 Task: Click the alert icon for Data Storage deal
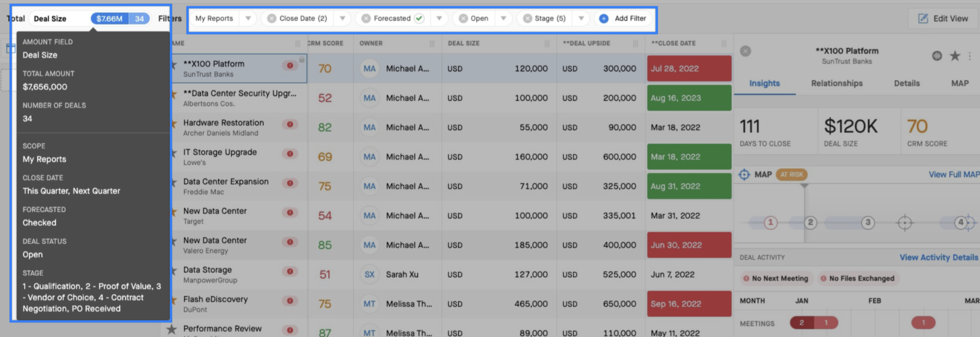pos(290,271)
